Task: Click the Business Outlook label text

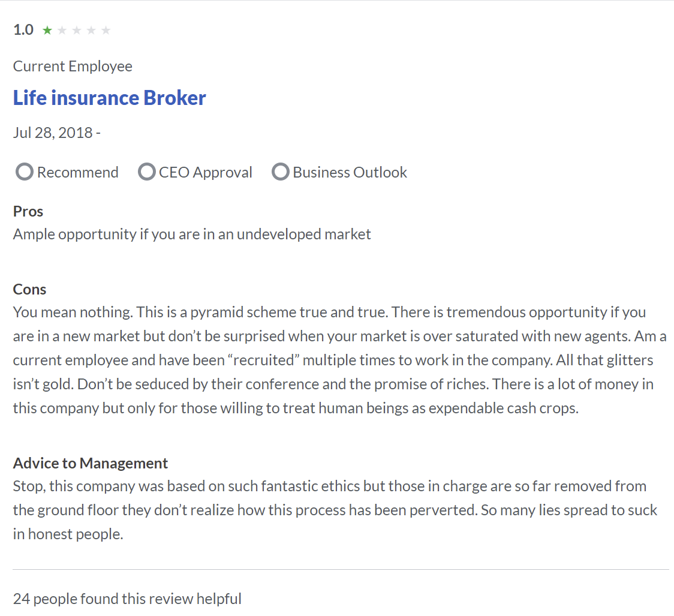Action: [x=350, y=172]
